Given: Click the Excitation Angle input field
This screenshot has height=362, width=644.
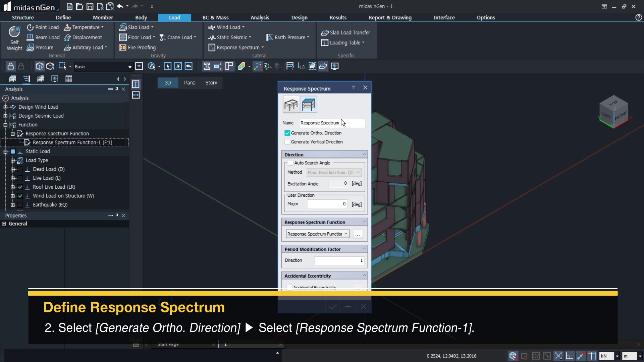Looking at the screenshot, I should pos(338,184).
